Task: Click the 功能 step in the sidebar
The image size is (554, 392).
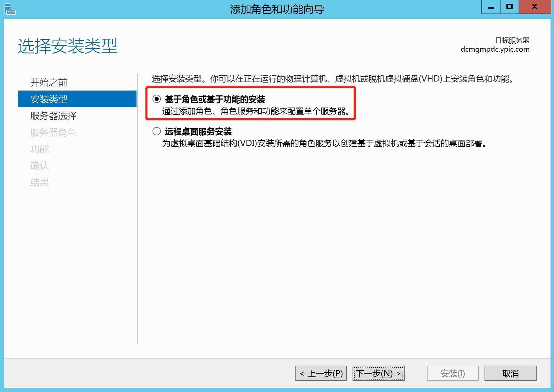Action: [x=39, y=149]
